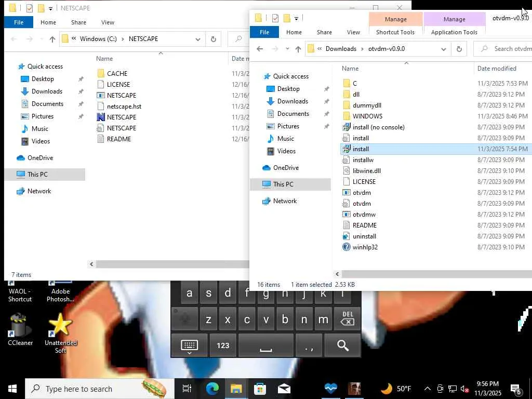Tap the search key on on-screen keyboard
This screenshot has height=399, width=532.
click(x=342, y=345)
